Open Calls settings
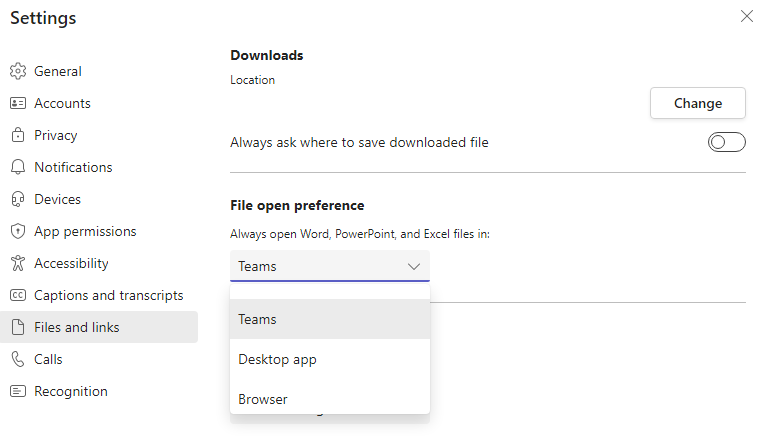Image resolution: width=764 pixels, height=440 pixels. 99,359
